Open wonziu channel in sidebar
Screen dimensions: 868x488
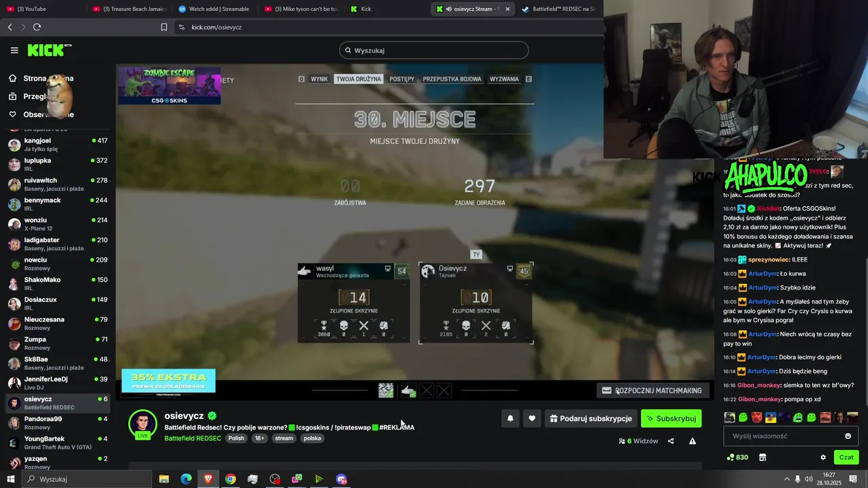[x=58, y=224]
